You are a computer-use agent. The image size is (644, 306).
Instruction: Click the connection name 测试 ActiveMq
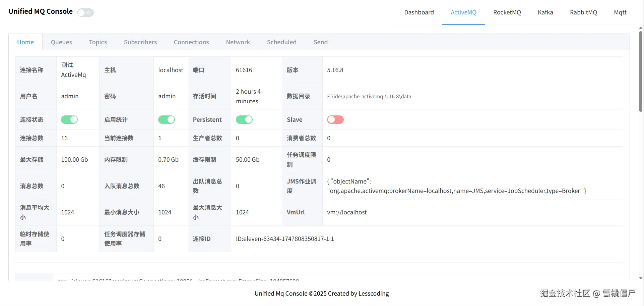coord(73,70)
